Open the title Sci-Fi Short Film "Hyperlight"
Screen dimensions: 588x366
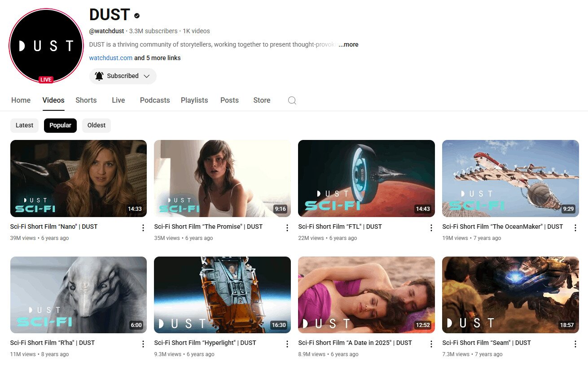click(x=205, y=343)
